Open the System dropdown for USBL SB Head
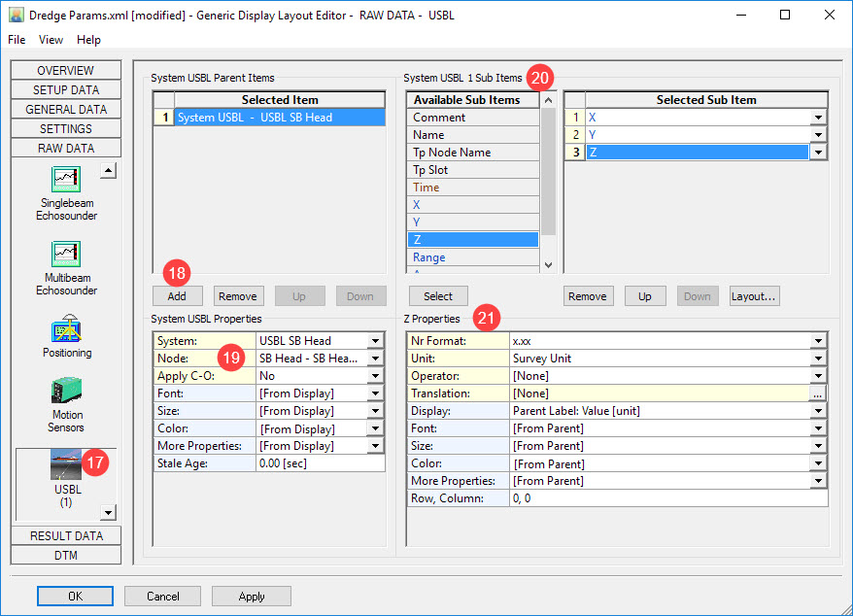The height and width of the screenshot is (616, 853). 375,341
